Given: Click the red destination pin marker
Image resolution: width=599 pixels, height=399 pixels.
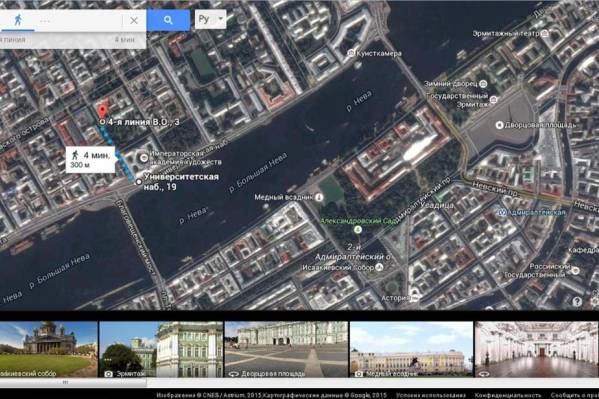Looking at the screenshot, I should click(102, 112).
